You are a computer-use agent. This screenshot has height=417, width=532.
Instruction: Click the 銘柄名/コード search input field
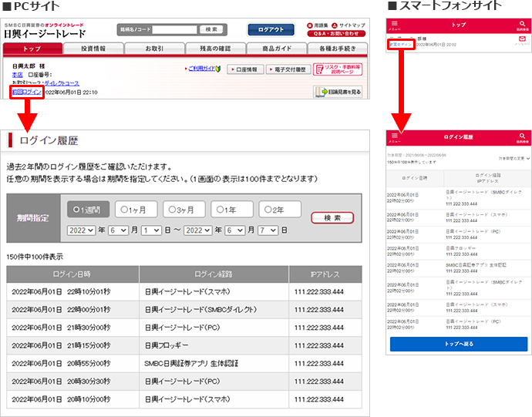[x=173, y=29]
